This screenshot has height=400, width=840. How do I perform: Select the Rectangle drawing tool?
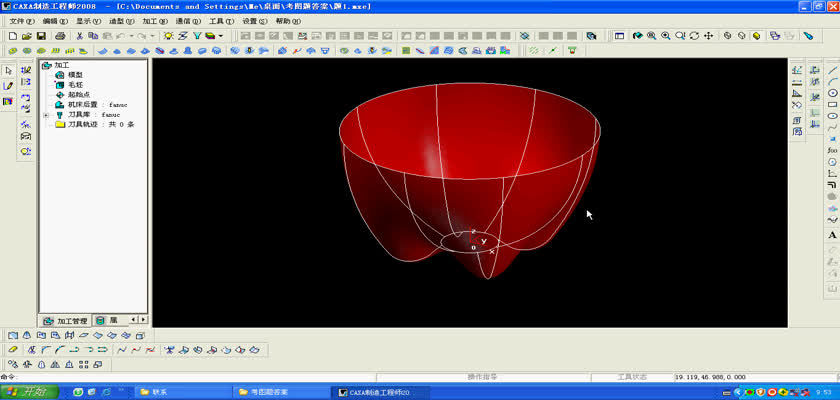click(x=832, y=104)
